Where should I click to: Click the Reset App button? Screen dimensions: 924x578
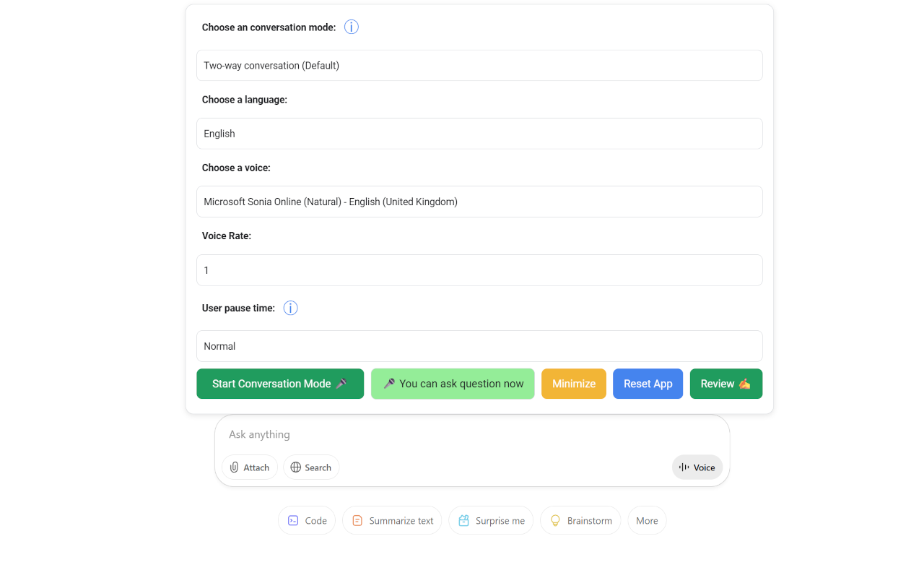[648, 384]
